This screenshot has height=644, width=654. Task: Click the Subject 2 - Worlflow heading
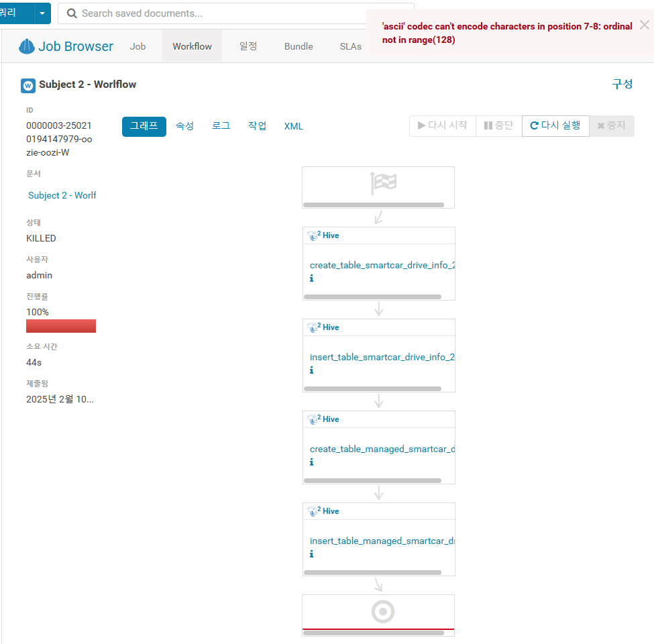[88, 85]
